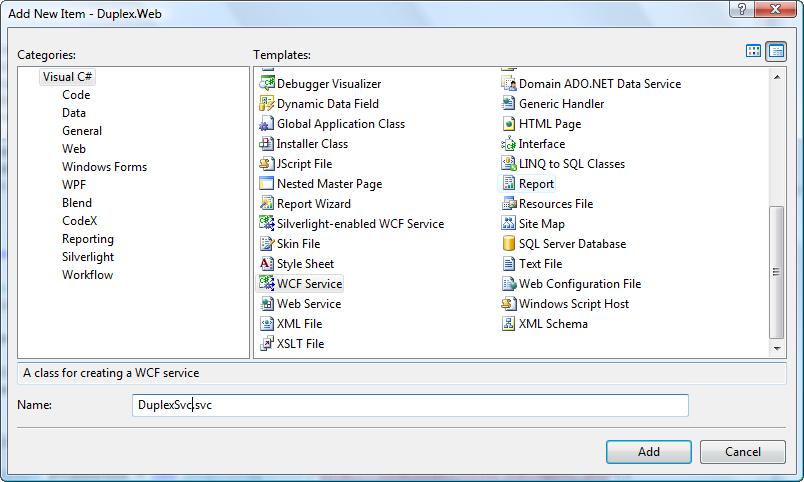Select the Nested Master Page icon
The image size is (804, 482).
[267, 183]
